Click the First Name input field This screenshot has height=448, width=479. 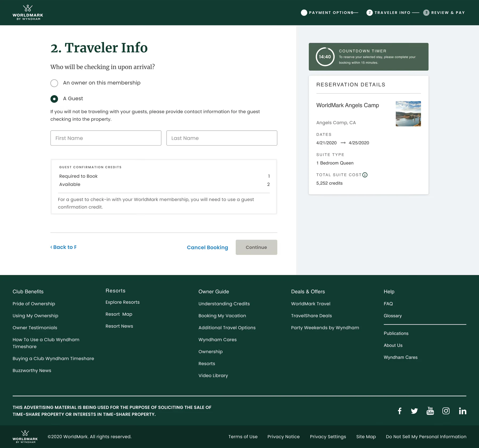[106, 138]
